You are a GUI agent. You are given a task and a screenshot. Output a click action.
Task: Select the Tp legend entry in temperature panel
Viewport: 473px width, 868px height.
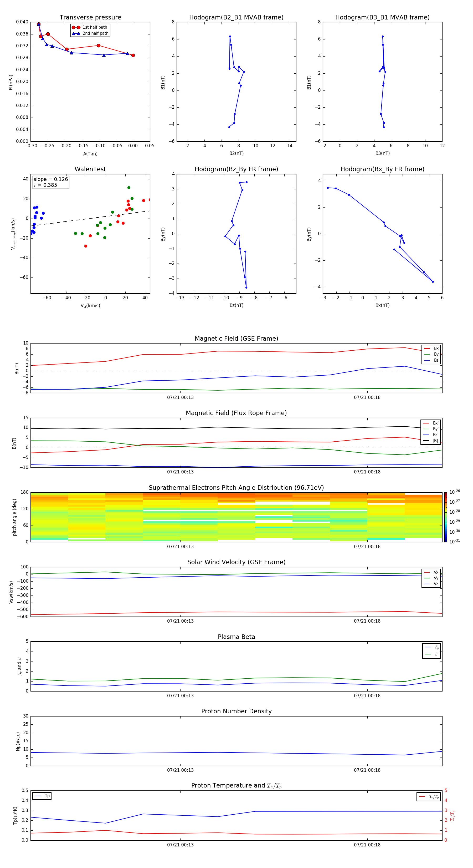(x=42, y=796)
